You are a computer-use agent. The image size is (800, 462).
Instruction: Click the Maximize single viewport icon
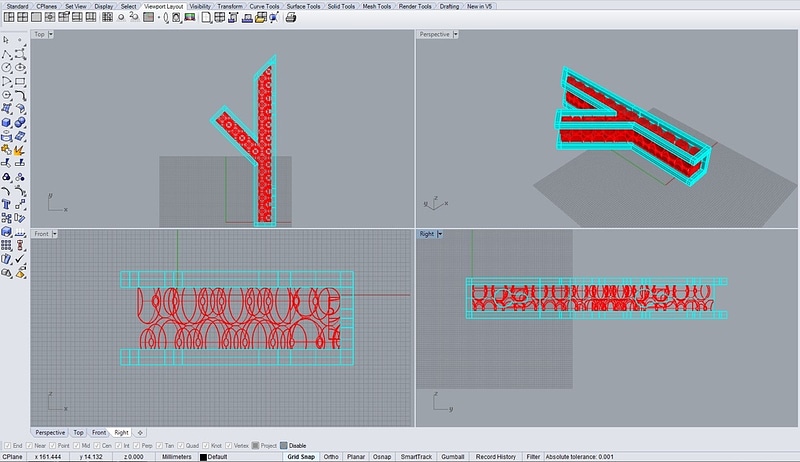(x=36, y=17)
